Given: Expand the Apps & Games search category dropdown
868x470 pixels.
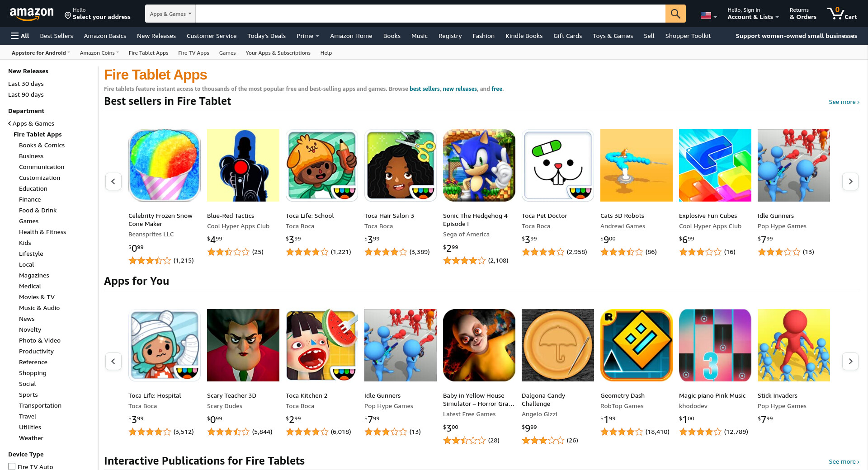Looking at the screenshot, I should click(170, 14).
